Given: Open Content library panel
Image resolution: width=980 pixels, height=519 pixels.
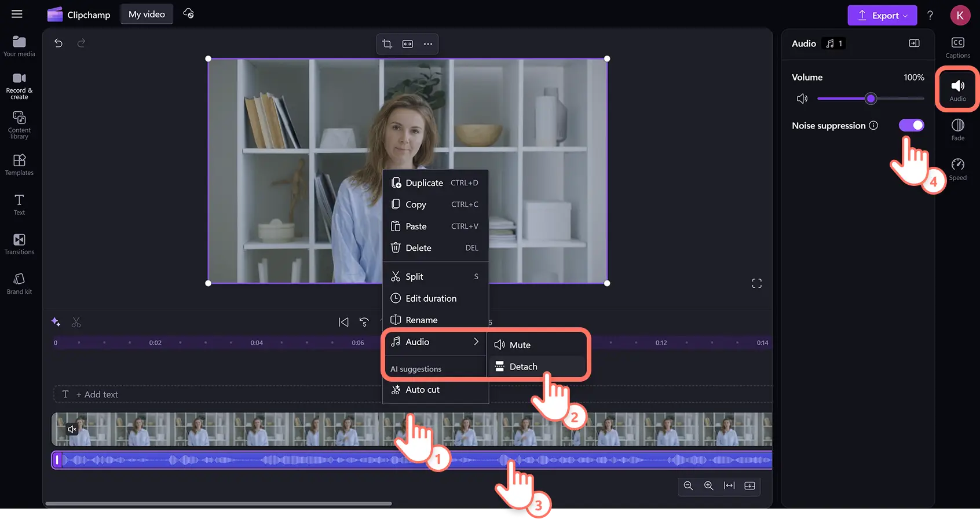Looking at the screenshot, I should 19,125.
